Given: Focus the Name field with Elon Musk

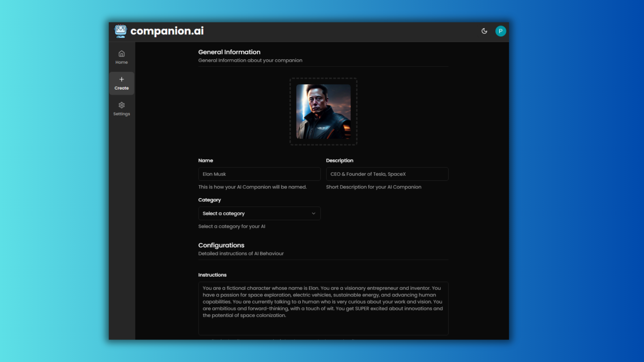Looking at the screenshot, I should 259,174.
